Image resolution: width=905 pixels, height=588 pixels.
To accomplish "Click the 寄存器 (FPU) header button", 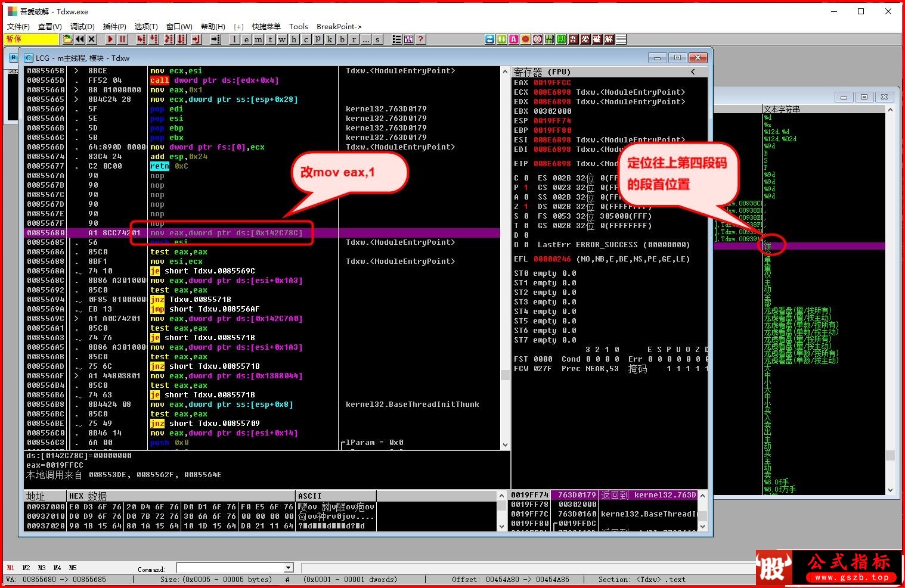I will pos(609,71).
